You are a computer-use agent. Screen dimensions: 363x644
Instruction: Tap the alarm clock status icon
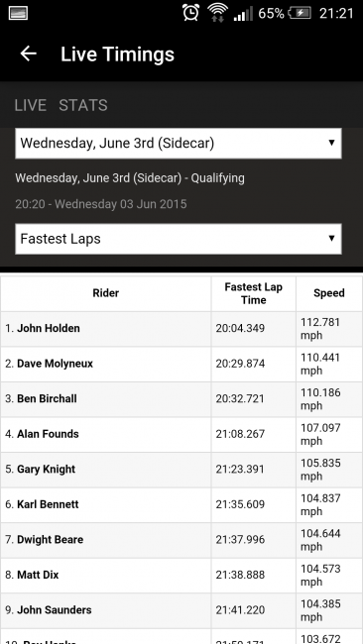[191, 12]
